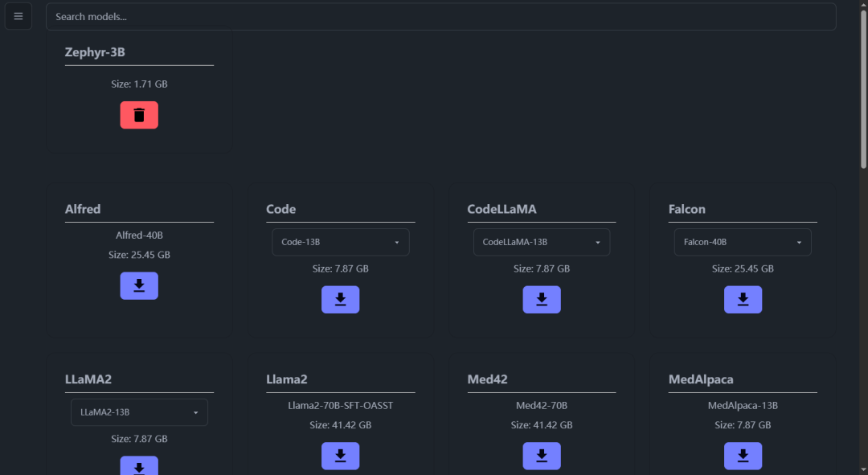Open the Code-13B version dropdown
Image resolution: width=868 pixels, height=475 pixels.
(341, 242)
